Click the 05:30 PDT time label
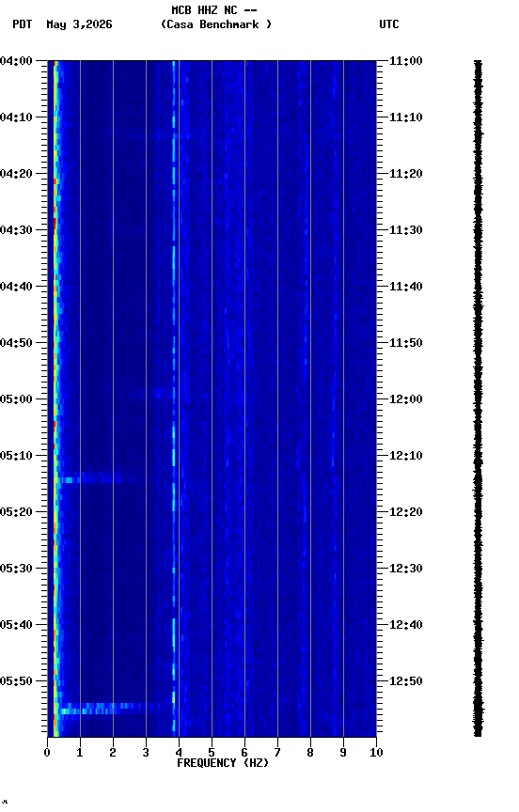Screen dimensions: 519x812 [x=16, y=569]
